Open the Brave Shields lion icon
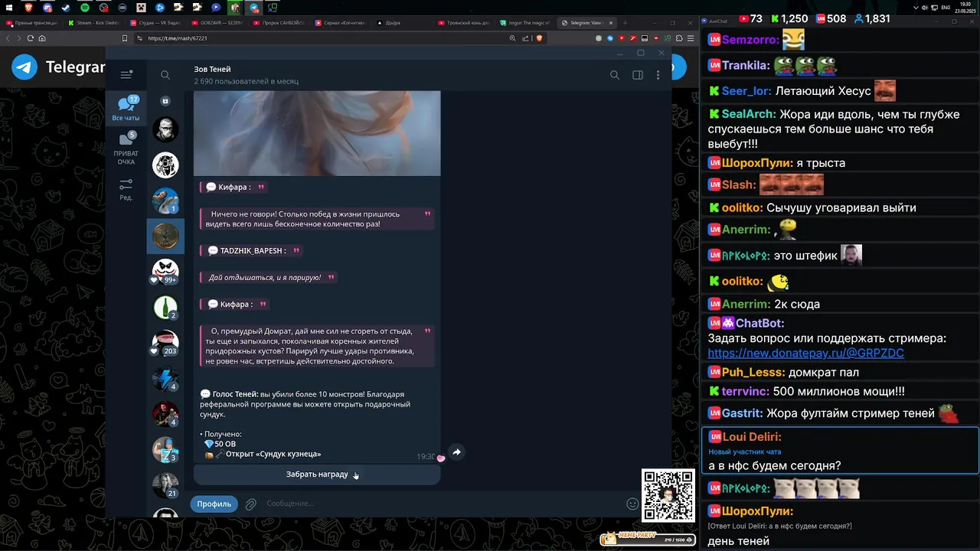This screenshot has height=551, width=980. (539, 38)
